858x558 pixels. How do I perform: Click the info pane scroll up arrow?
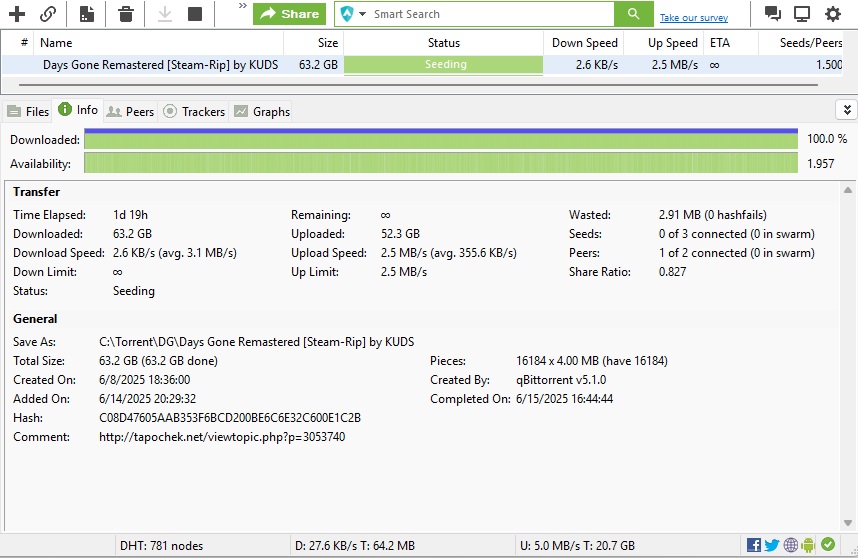(848, 190)
